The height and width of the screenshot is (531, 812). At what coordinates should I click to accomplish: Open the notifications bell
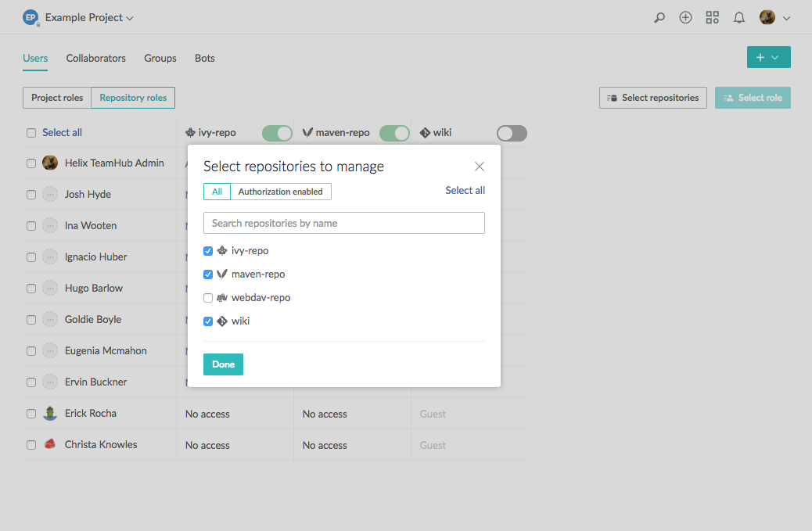(x=738, y=17)
